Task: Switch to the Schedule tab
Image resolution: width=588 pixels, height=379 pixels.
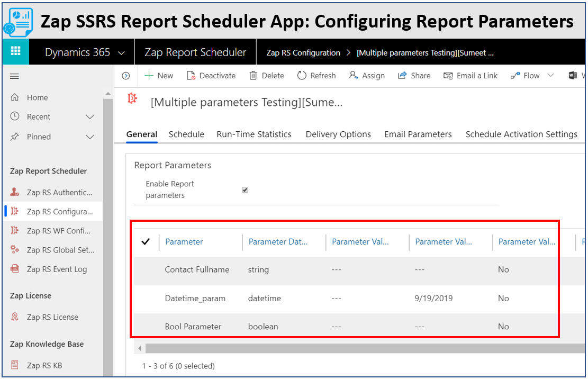Action: 186,134
